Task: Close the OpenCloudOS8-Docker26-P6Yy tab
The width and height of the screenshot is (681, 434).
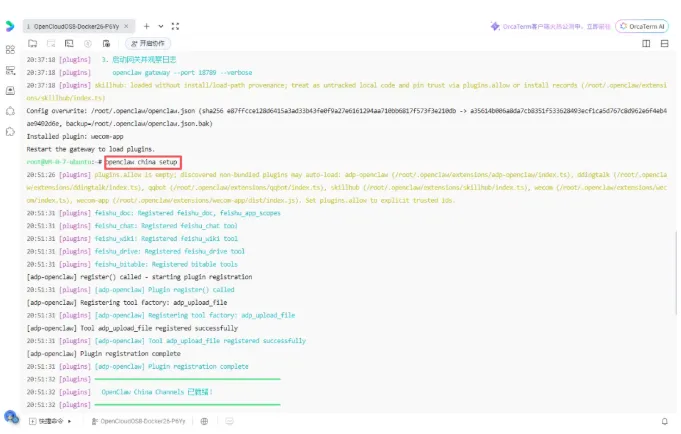Action: (x=126, y=26)
